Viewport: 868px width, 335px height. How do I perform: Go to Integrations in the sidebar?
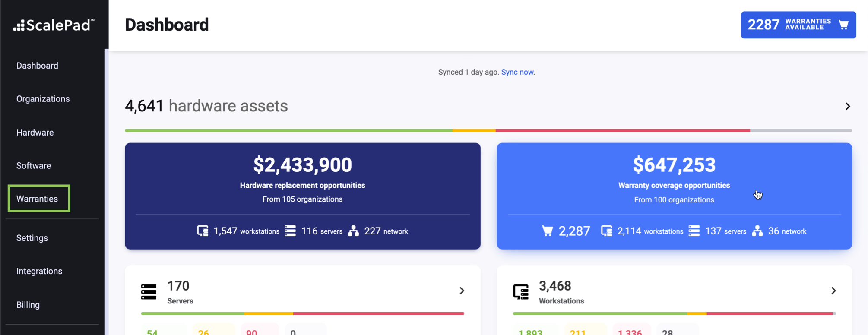[x=39, y=271]
